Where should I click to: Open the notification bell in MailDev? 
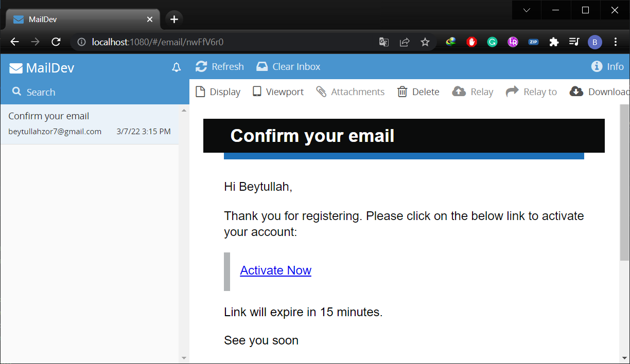pyautogui.click(x=176, y=67)
